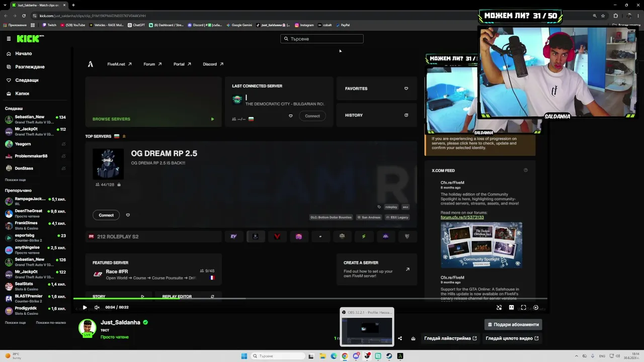Viewport: 644px width, 362px height.
Task: Switch to Discord in the taskbar
Action: (356, 356)
